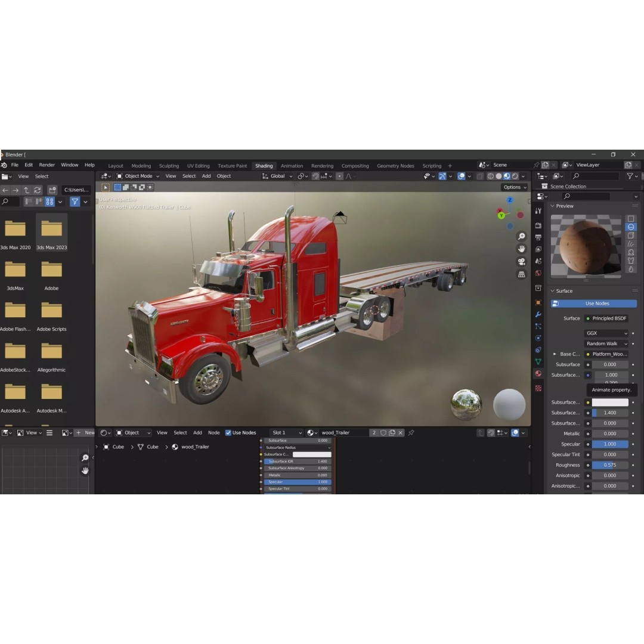Switch to rendered viewport shading
Screen dimensions: 644x644
point(515,176)
